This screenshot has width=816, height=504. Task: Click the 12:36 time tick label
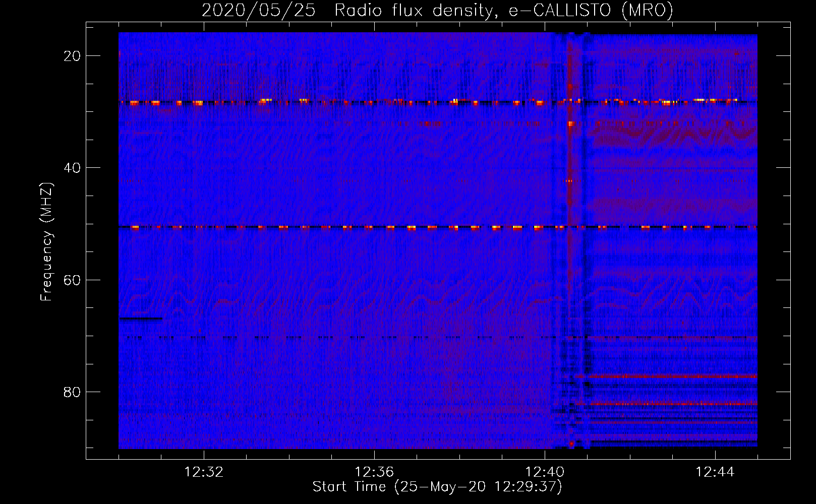coord(374,472)
